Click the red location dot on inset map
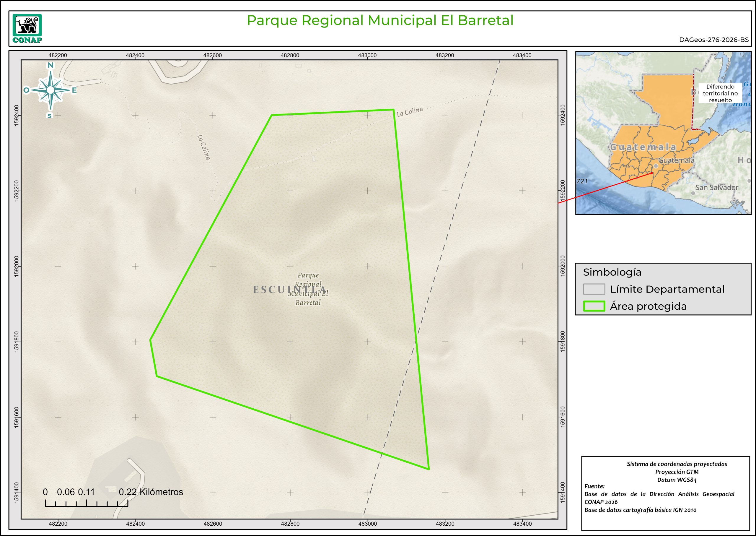Screen dimensions: 756x536 652,173
